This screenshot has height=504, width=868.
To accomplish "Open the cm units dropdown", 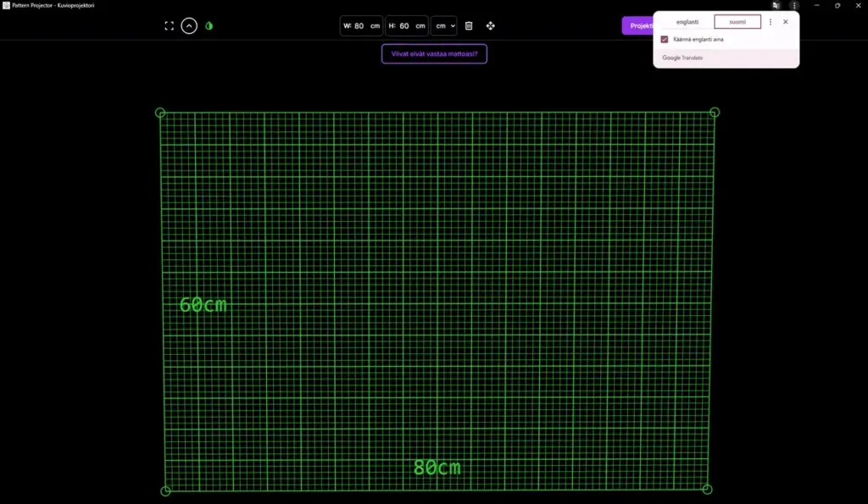I will [x=444, y=26].
